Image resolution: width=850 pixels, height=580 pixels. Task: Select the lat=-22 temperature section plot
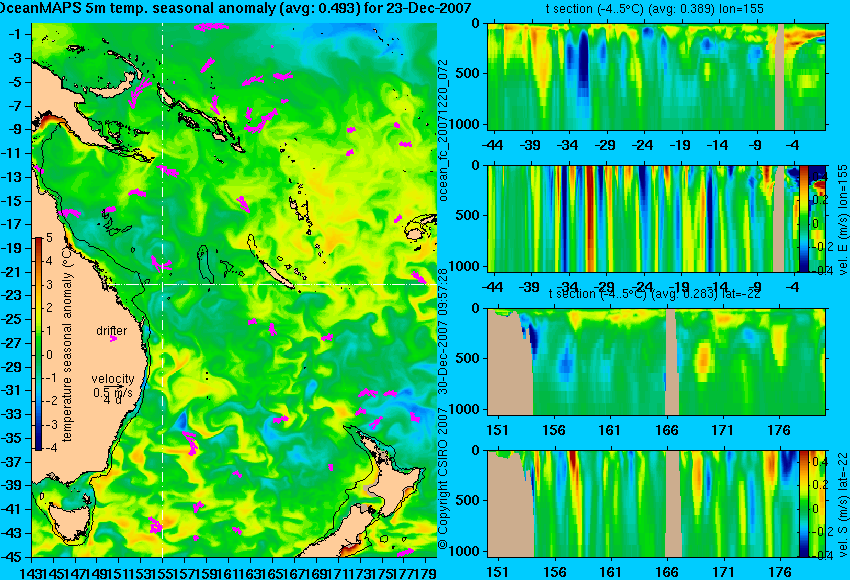pyautogui.click(x=656, y=362)
